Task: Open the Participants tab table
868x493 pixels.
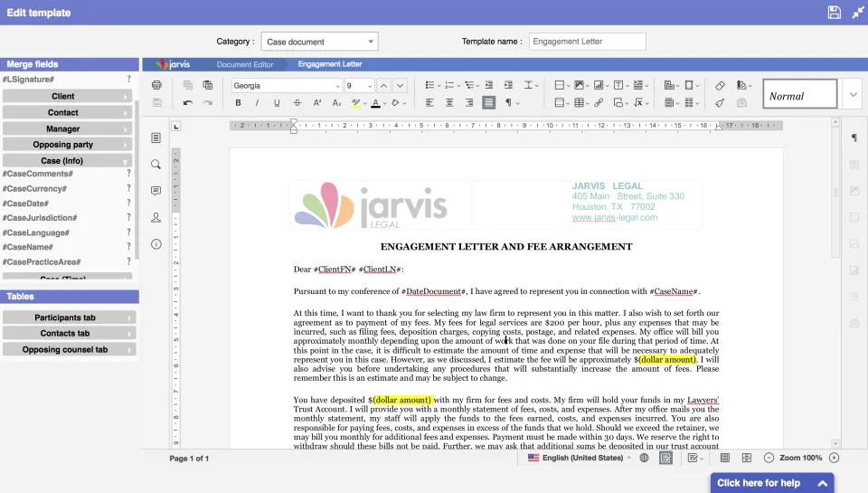Action: [70, 318]
